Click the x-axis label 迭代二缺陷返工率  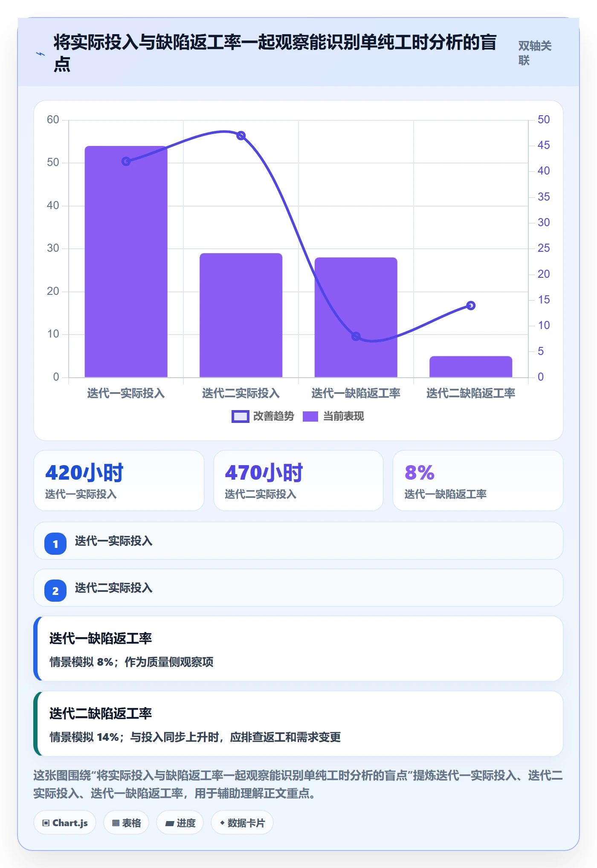pyautogui.click(x=471, y=393)
